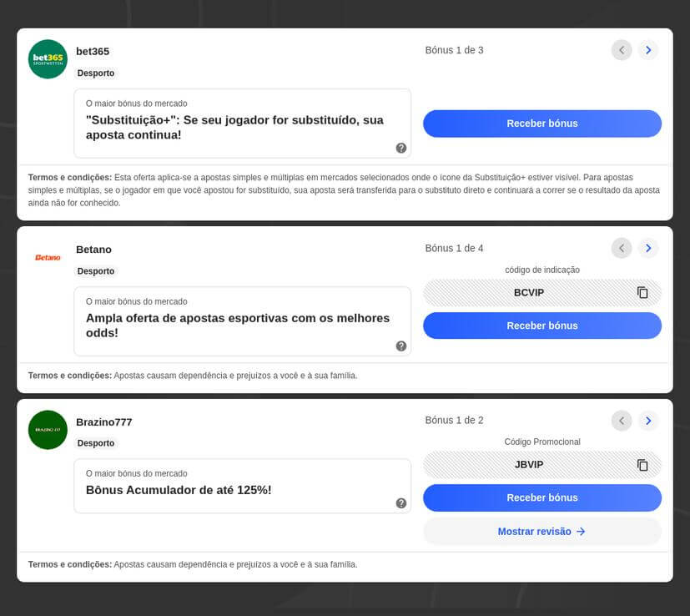Click the Brazino777 logo icon

click(48, 430)
